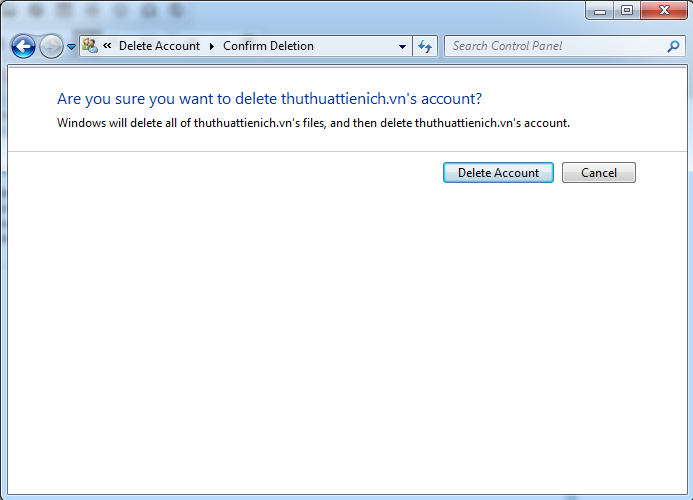The height and width of the screenshot is (500, 693).
Task: Expand the arrow after Delete Account breadcrumb
Action: [212, 46]
